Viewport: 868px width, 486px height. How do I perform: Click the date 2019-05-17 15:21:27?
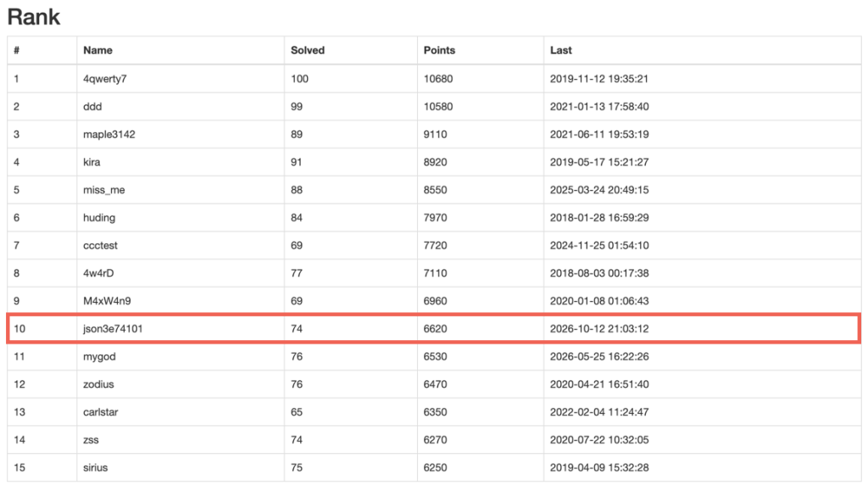tap(599, 162)
